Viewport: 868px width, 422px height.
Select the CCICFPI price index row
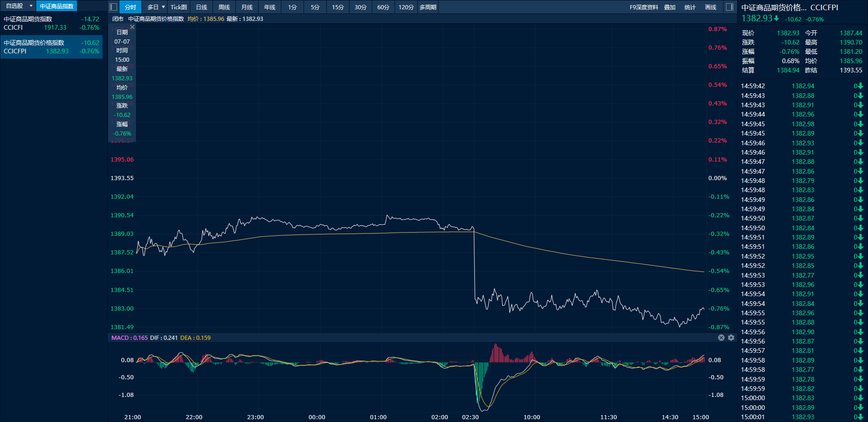[x=51, y=47]
